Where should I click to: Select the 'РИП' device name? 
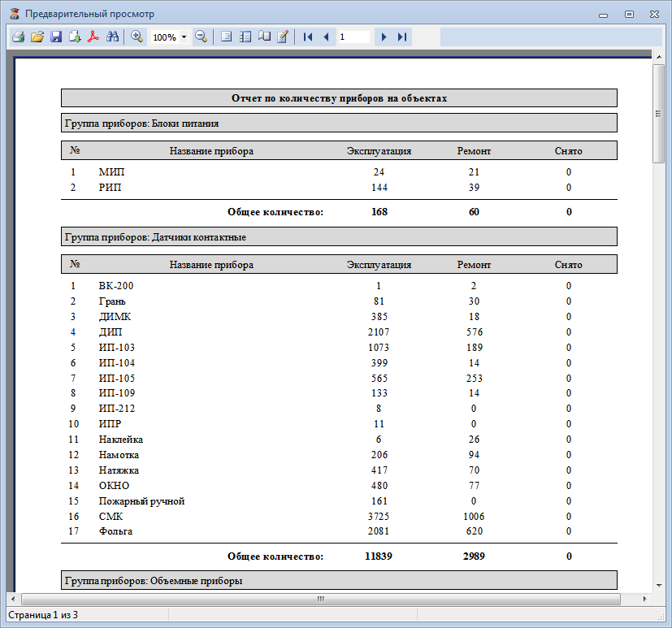click(x=110, y=188)
